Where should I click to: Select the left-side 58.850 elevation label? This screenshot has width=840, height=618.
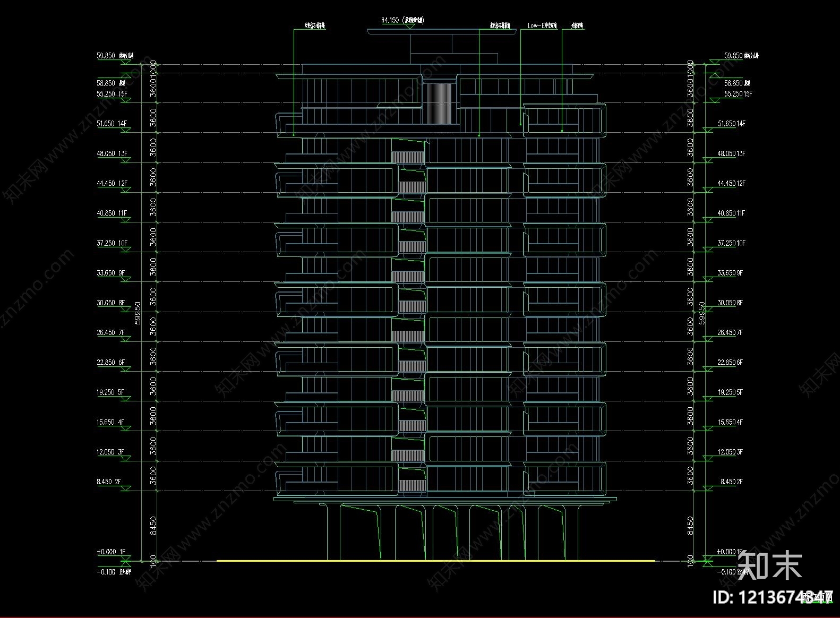(x=112, y=83)
